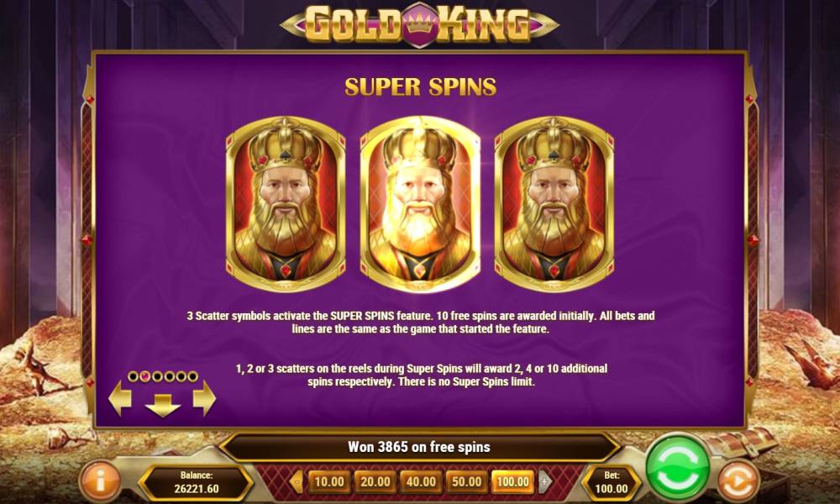Select the last page indicator dot
840x504 pixels.
(192, 376)
